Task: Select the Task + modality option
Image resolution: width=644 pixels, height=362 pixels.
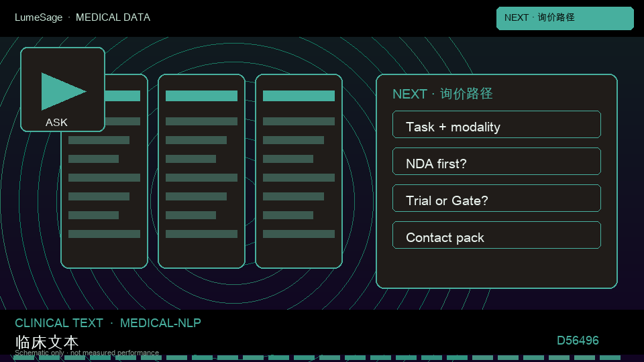Action: tap(496, 125)
